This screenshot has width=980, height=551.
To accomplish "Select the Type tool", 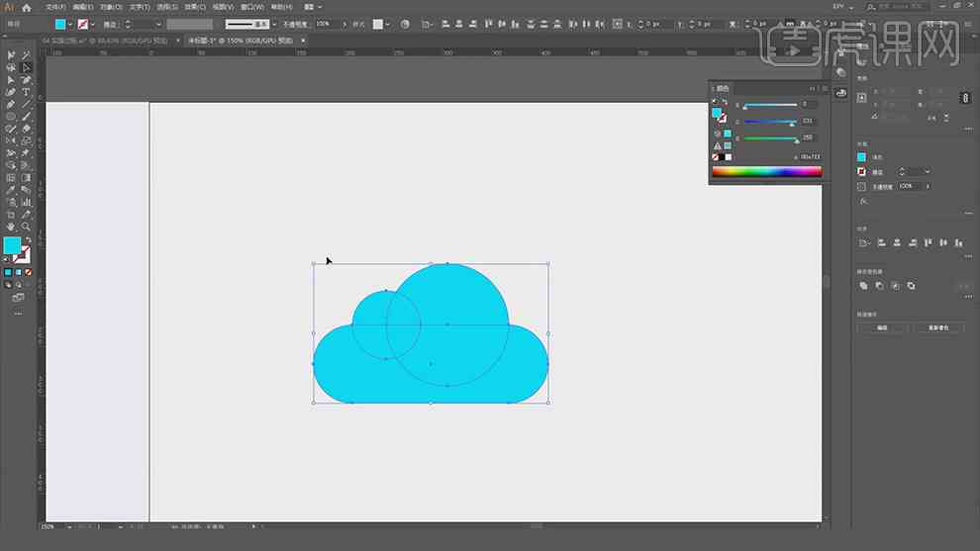I will [x=27, y=92].
